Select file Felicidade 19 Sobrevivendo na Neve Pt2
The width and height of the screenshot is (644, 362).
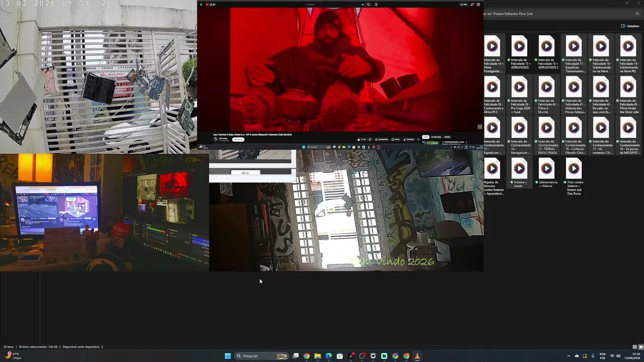coord(628,54)
